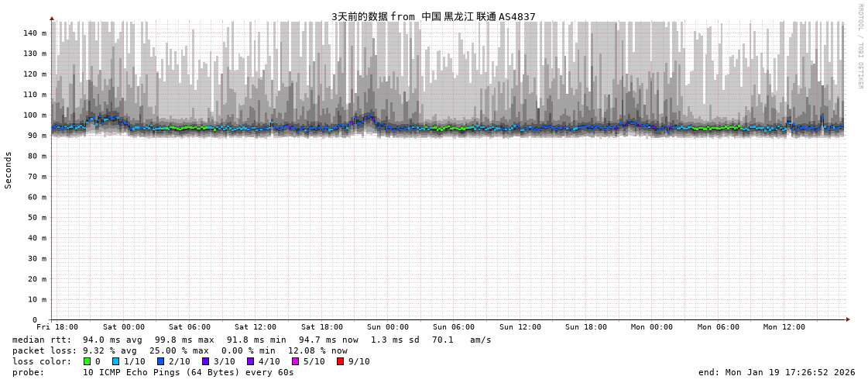Click the 140 m y-axis label
This screenshot has width=868, height=383.
tap(35, 33)
